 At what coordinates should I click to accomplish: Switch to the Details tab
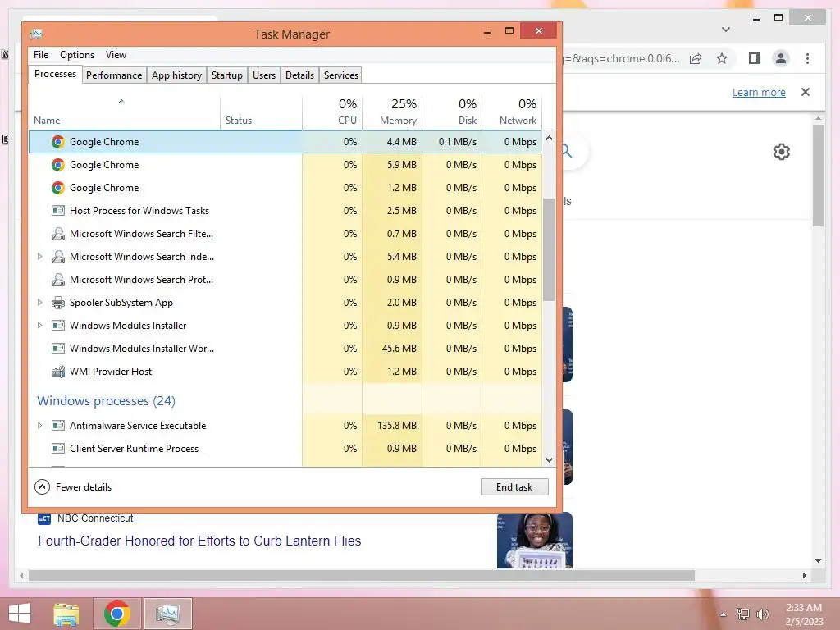[299, 75]
